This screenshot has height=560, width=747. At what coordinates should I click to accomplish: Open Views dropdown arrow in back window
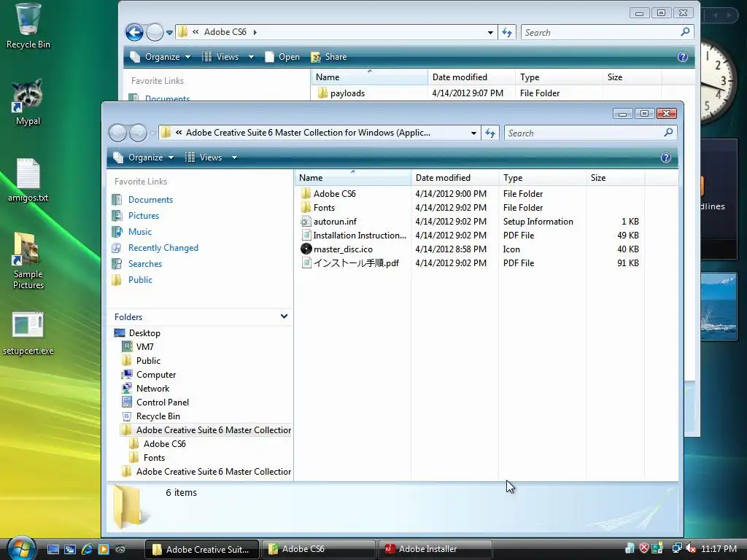click(251, 57)
